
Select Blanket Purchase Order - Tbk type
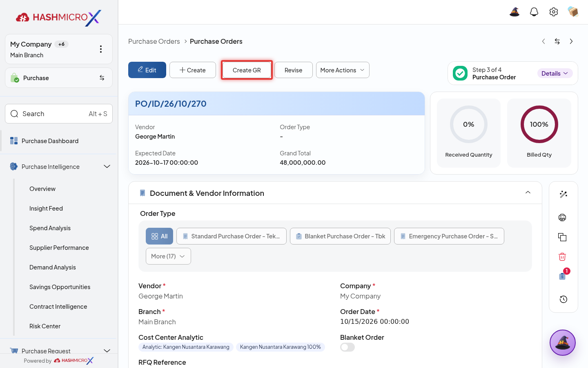[340, 236]
